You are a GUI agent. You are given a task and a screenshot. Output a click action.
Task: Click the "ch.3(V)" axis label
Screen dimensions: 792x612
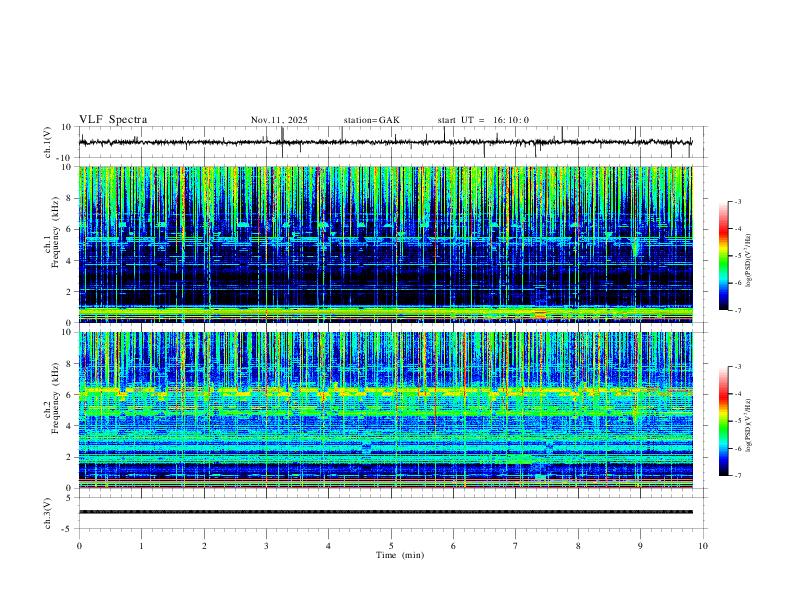coord(48,513)
